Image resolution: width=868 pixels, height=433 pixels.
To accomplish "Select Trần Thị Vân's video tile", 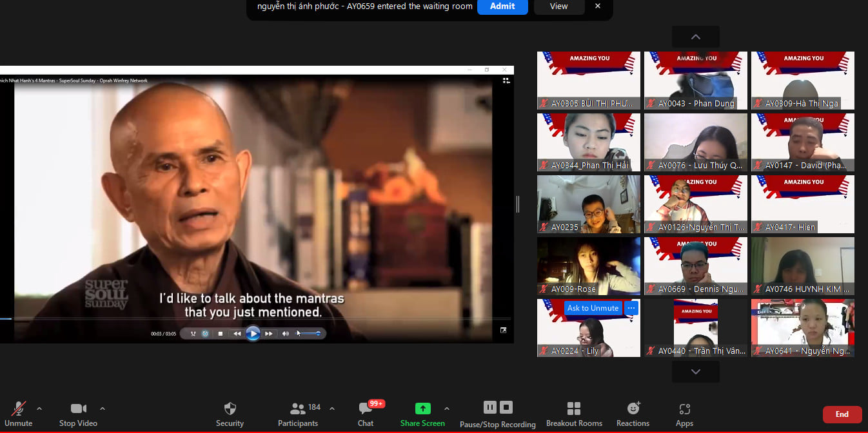I will [x=696, y=328].
